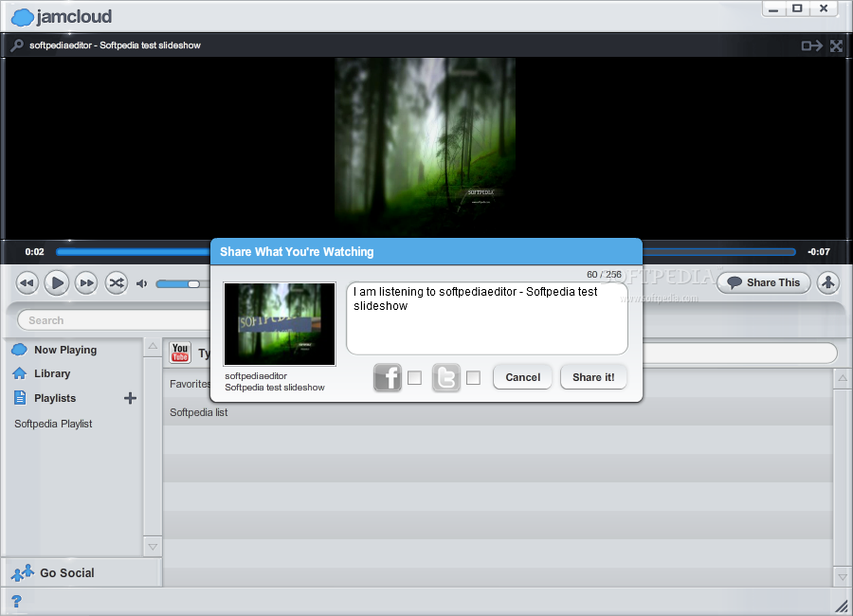Click the Library house icon
The image size is (853, 616).
pos(20,373)
